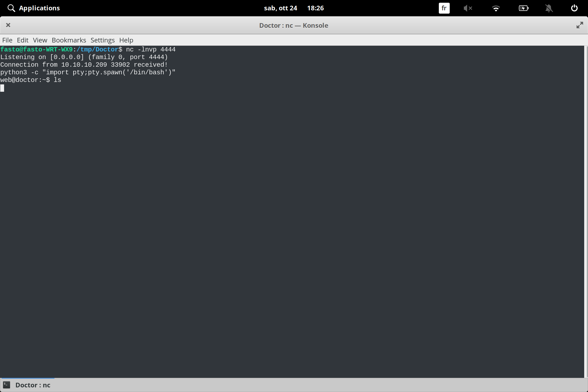This screenshot has width=588, height=392.
Task: Open the battery status dropdown
Action: [x=524, y=8]
